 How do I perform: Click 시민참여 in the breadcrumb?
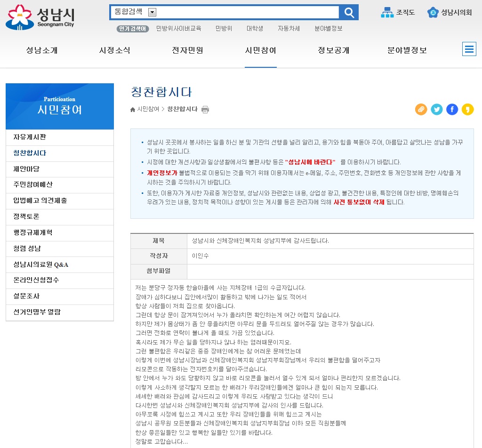click(x=148, y=109)
